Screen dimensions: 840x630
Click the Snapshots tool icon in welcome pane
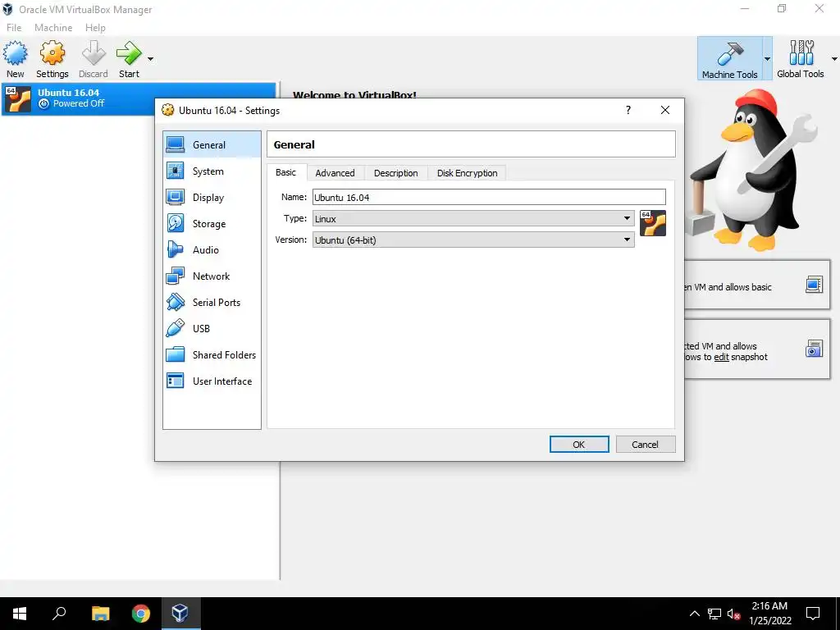(814, 349)
